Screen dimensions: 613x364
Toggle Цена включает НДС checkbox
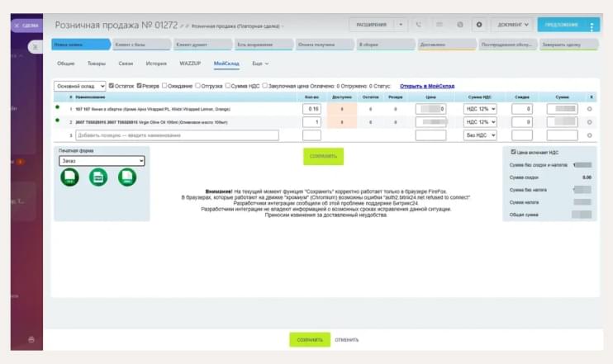click(513, 152)
